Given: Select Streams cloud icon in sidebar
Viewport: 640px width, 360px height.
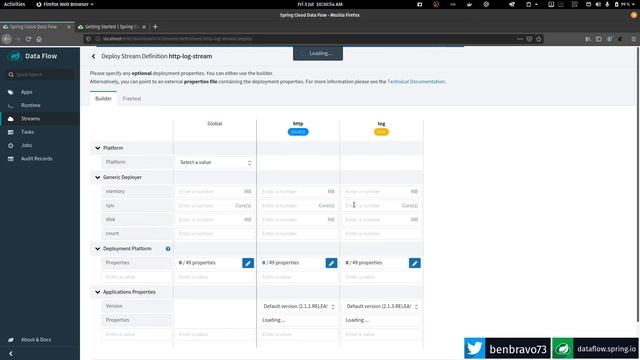Looking at the screenshot, I should (11, 119).
